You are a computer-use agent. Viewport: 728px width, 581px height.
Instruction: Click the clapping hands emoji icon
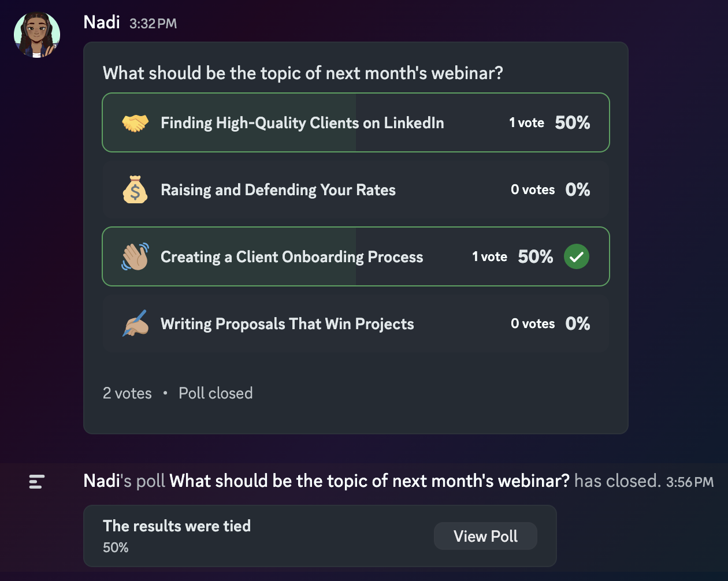point(135,256)
